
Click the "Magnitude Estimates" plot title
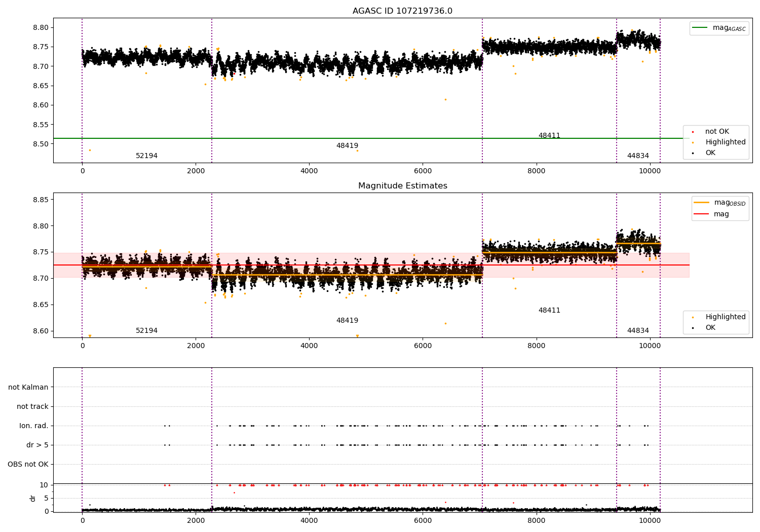402,186
